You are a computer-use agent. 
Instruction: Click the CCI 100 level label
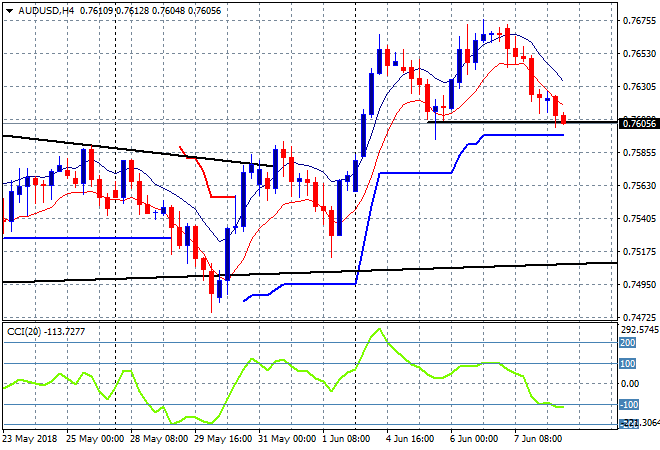[627, 363]
